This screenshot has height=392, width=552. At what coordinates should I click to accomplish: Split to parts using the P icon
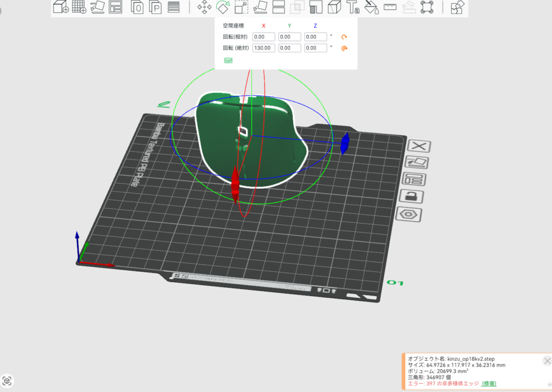pos(156,7)
